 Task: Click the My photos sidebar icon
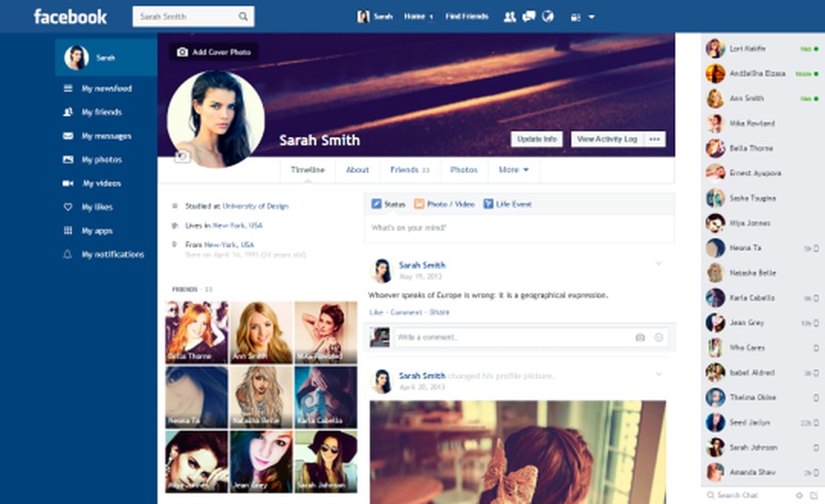pyautogui.click(x=68, y=160)
